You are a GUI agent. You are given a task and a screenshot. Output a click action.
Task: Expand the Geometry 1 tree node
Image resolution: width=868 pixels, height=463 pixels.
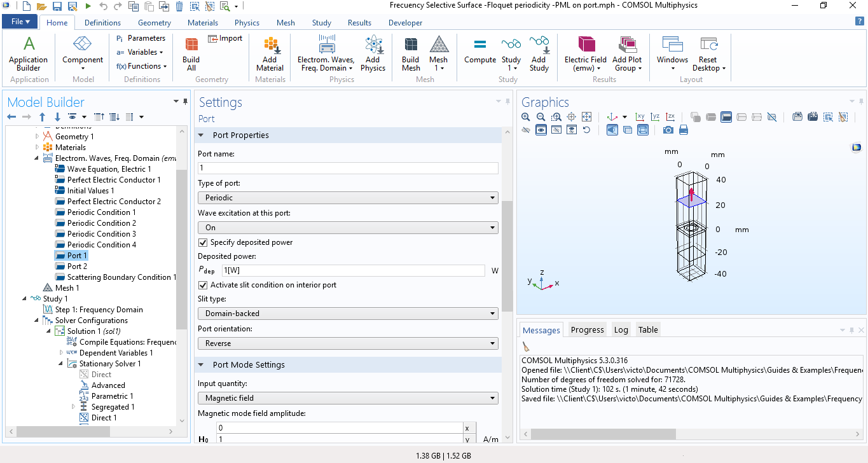pos(37,137)
